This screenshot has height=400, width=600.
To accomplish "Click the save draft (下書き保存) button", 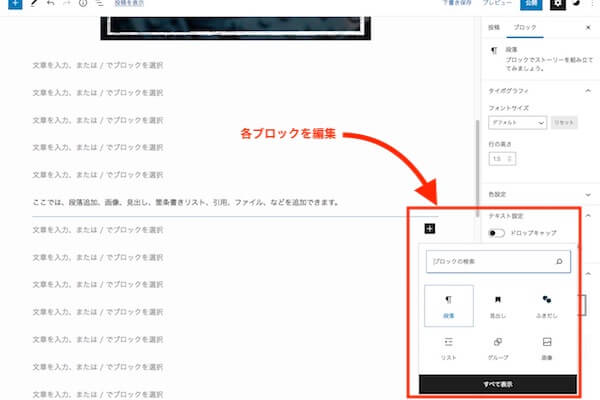I will pyautogui.click(x=457, y=3).
